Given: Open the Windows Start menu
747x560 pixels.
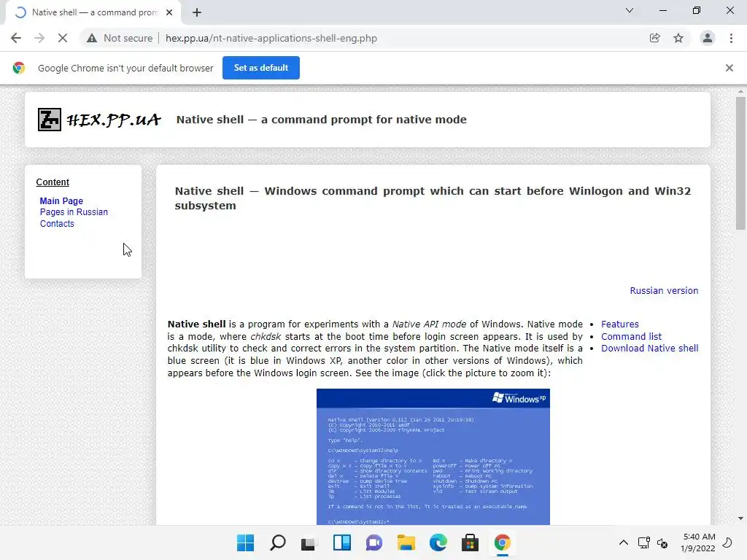Looking at the screenshot, I should tap(246, 542).
